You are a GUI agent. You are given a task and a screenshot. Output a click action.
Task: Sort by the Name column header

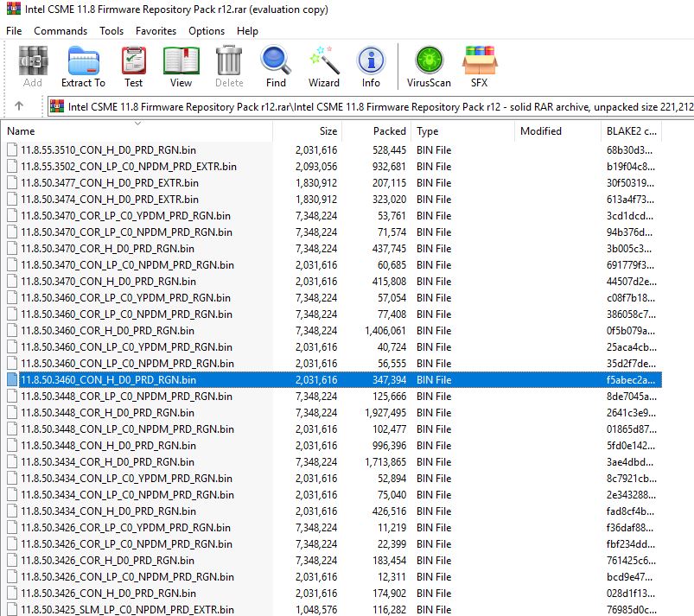click(137, 131)
